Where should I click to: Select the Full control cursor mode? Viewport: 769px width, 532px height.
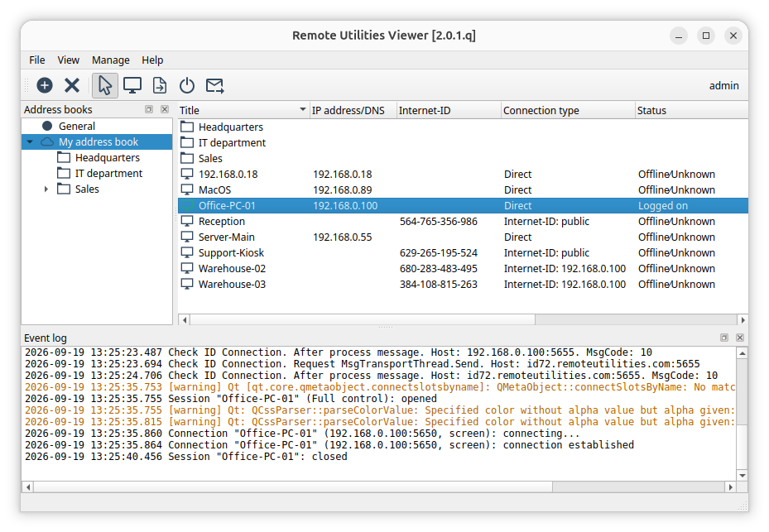point(105,85)
